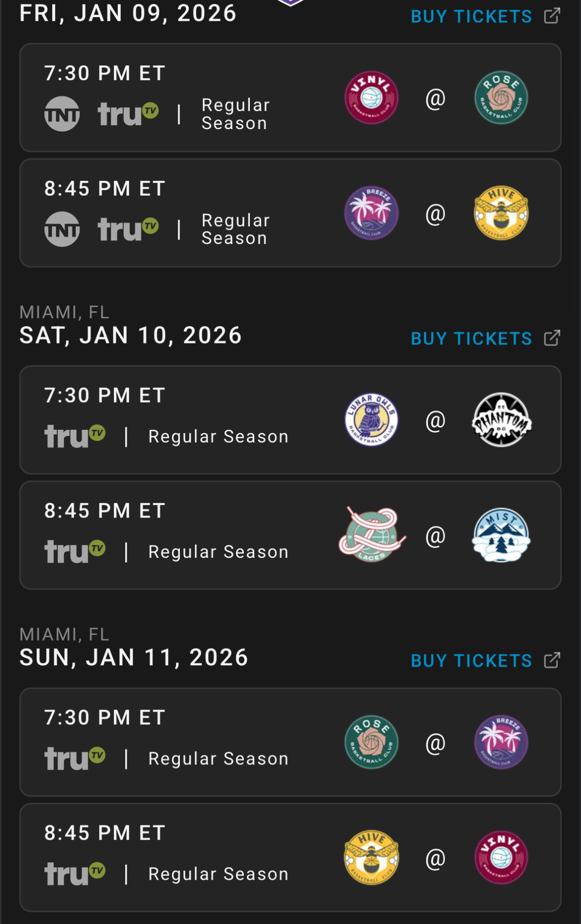Click Vinyl logo in Sunday 8:45 PM game
Image resolution: width=581 pixels, height=924 pixels.
pos(501,857)
